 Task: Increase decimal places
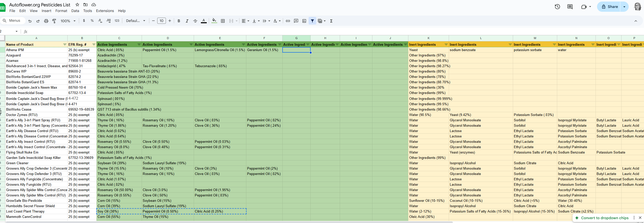coord(108,21)
